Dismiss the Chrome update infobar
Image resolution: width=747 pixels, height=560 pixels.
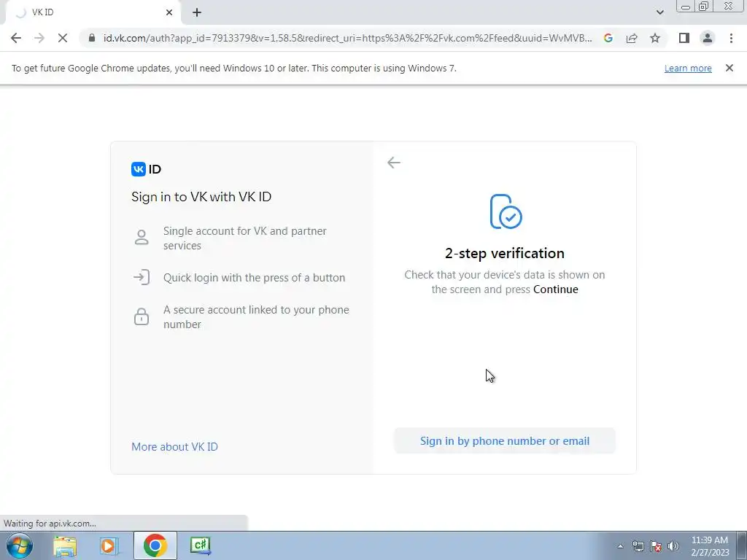[x=729, y=68]
